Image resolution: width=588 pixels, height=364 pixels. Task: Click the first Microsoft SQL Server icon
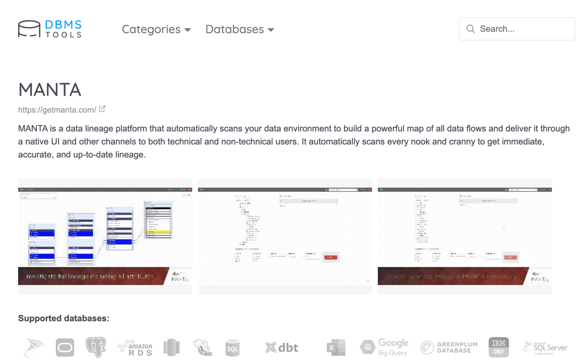click(34, 347)
